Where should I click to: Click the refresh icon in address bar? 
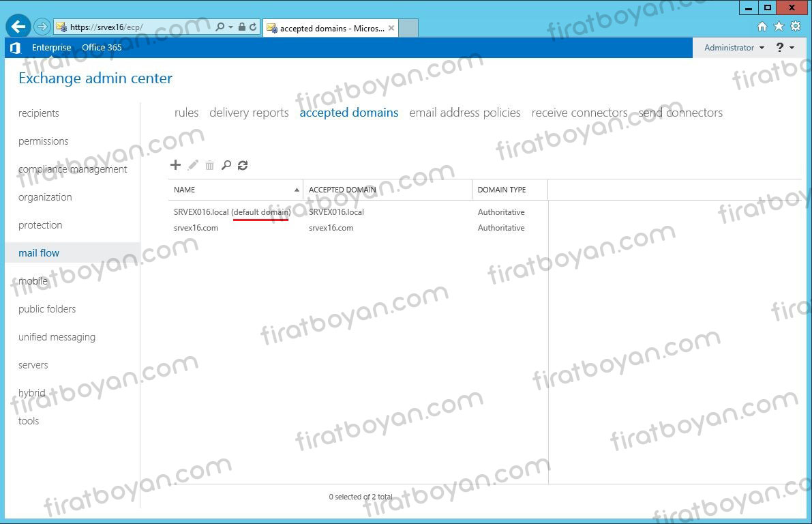click(253, 27)
